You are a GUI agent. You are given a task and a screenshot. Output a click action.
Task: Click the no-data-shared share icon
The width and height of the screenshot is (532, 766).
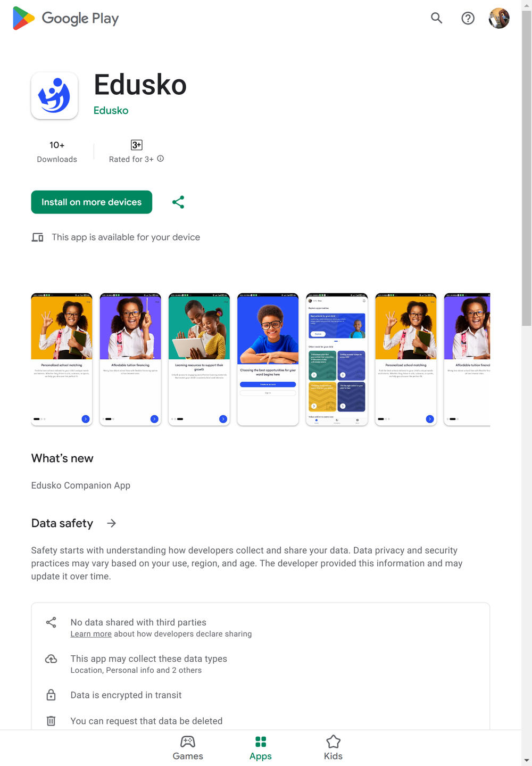click(x=51, y=622)
